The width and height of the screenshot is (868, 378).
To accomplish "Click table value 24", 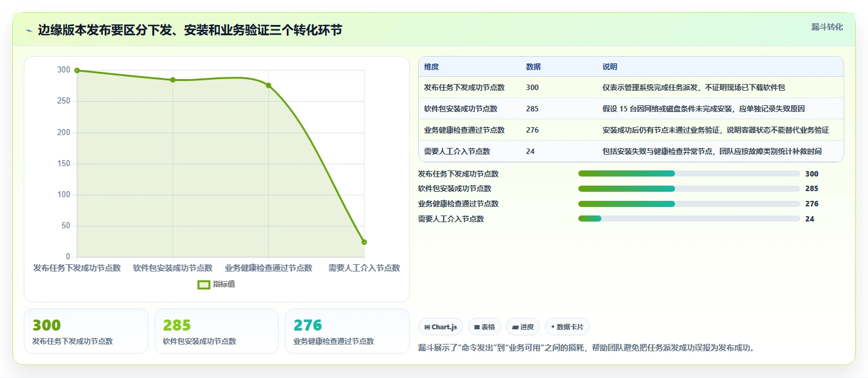I will tap(530, 152).
